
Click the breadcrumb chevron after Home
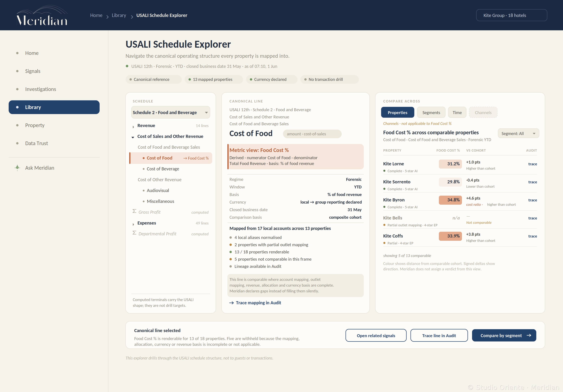pyautogui.click(x=107, y=17)
